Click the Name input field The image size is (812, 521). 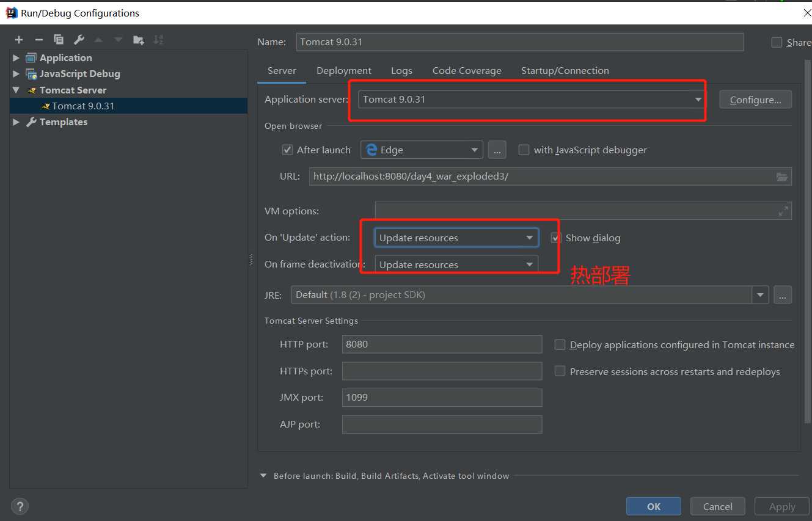tap(520, 42)
